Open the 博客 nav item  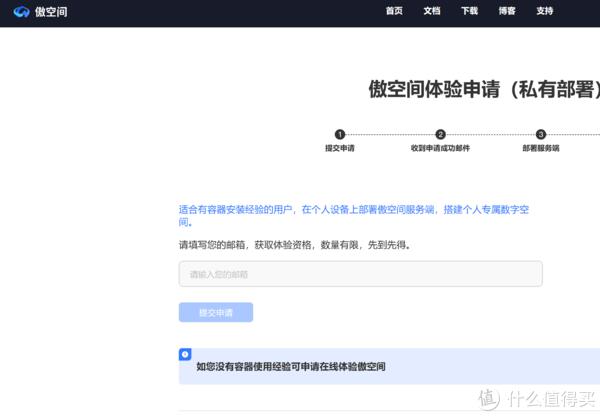coord(507,11)
